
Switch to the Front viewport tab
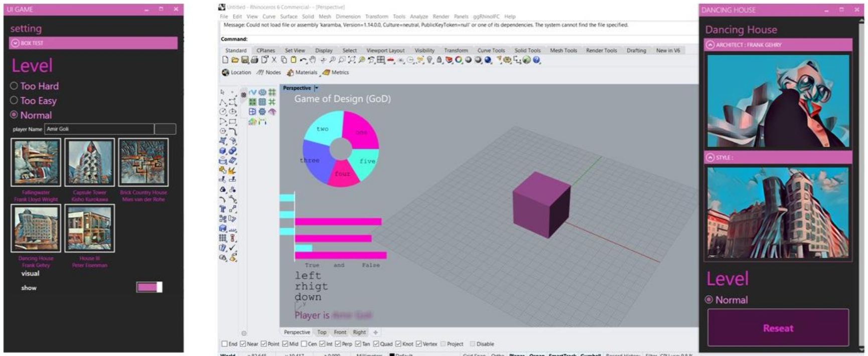[x=340, y=332]
